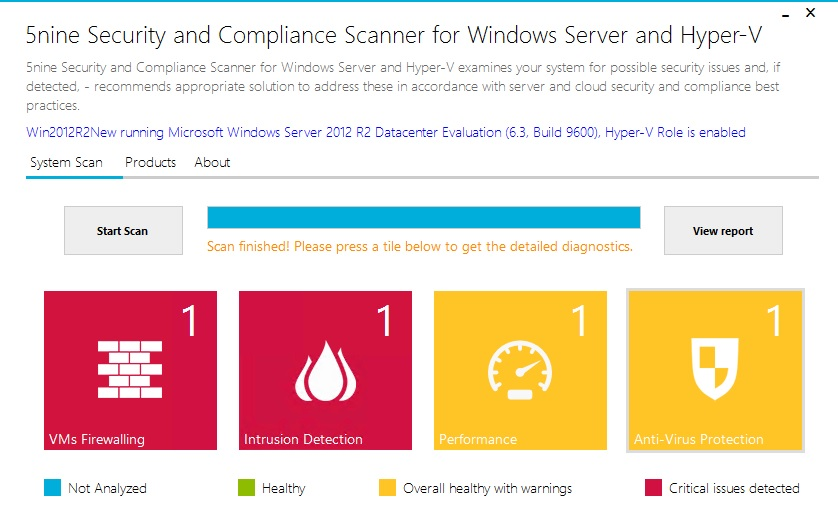Switch to the System Scan tab

pos(66,162)
